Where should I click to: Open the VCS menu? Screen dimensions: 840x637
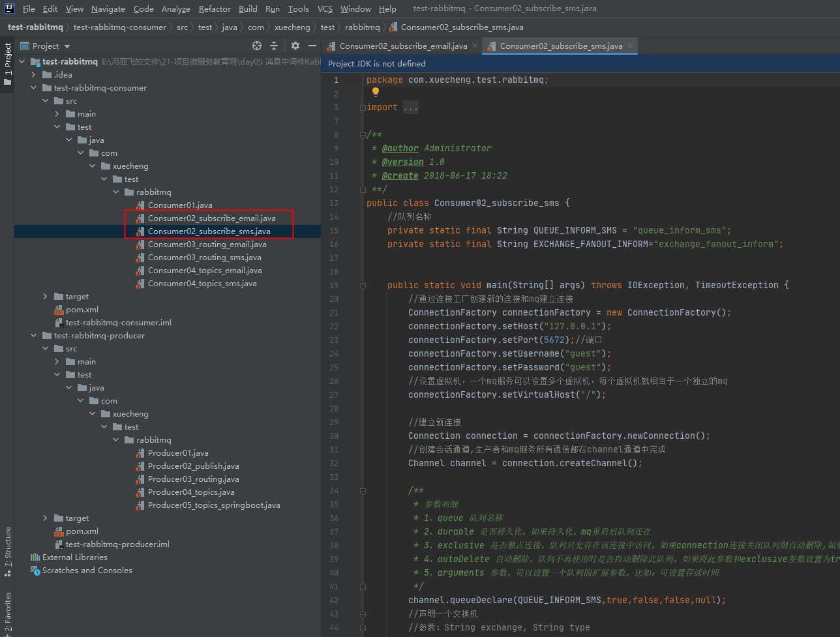click(325, 8)
